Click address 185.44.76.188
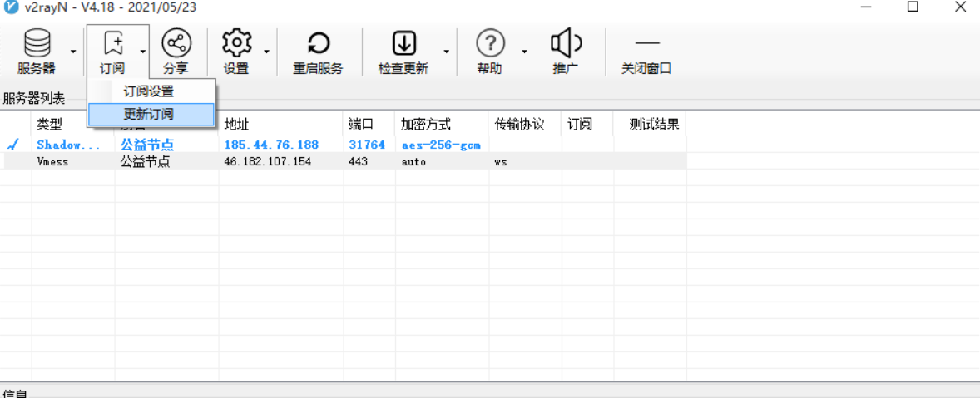Screen dimensions: 980x398 point(271,145)
